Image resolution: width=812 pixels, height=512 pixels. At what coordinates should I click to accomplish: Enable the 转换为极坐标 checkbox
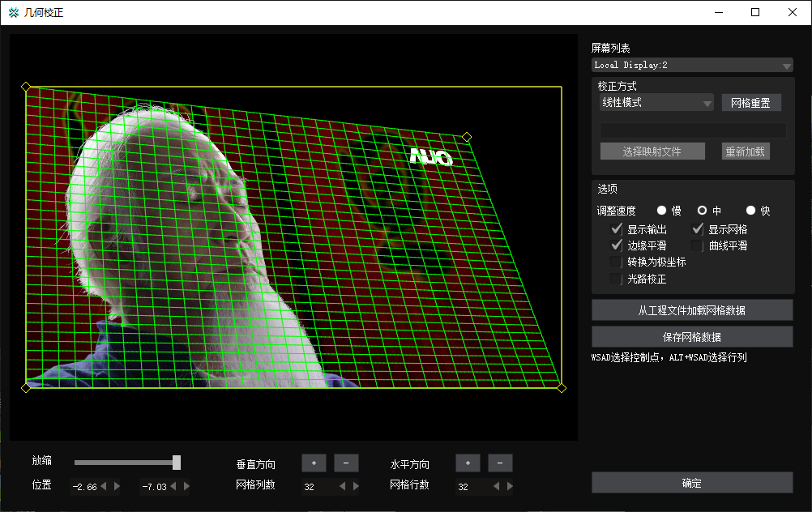coord(617,262)
